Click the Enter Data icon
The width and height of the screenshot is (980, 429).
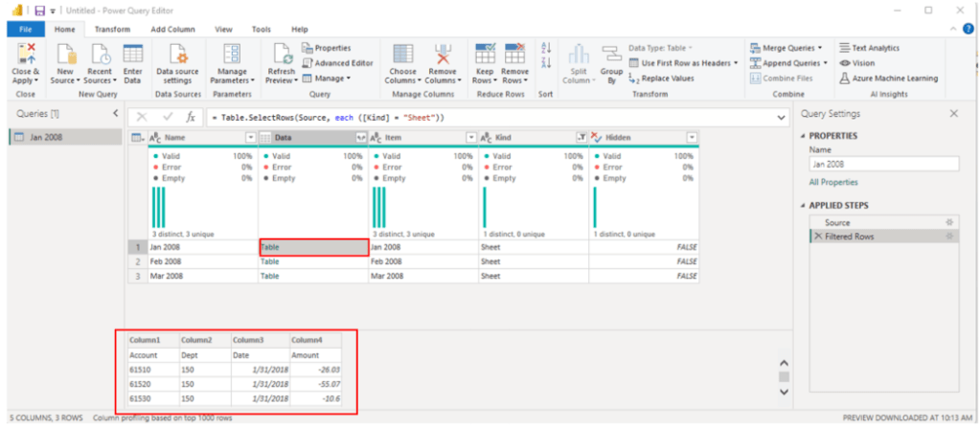point(133,54)
